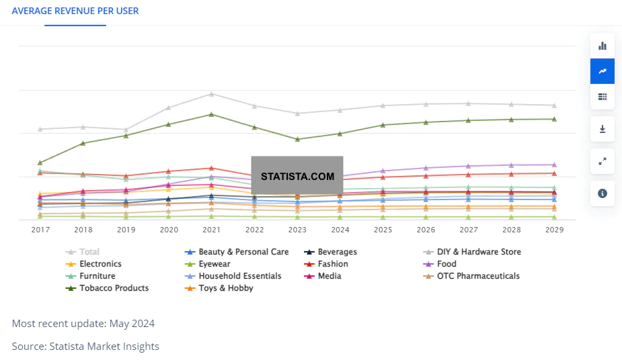Hide the Toys & Hobby series
Viewport: 622px width, 364px height.
[x=219, y=288]
